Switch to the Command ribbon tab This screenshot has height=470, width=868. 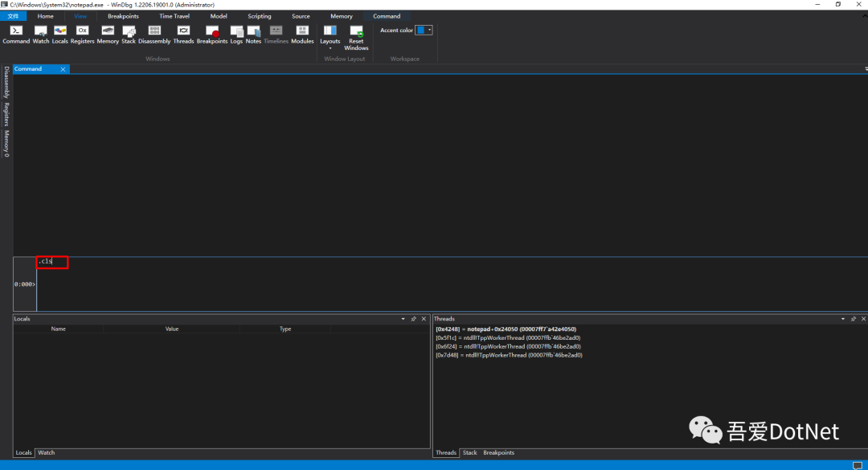[x=387, y=16]
